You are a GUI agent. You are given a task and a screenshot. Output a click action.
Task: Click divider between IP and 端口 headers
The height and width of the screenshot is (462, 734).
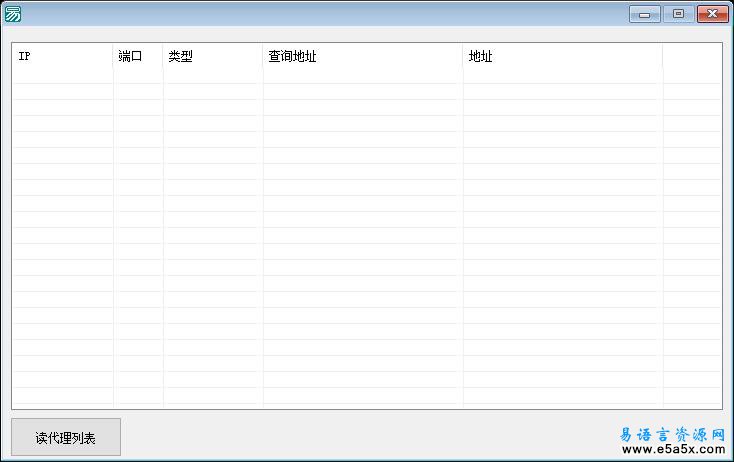click(x=113, y=57)
